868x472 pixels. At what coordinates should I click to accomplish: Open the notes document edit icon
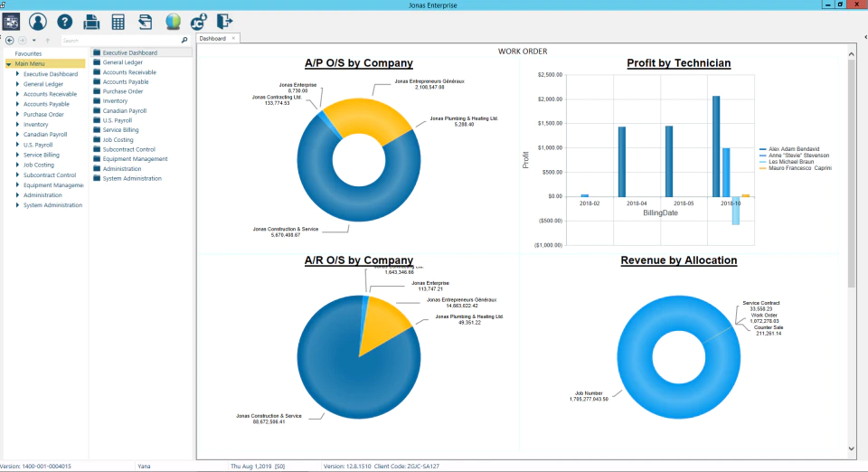pyautogui.click(x=145, y=22)
